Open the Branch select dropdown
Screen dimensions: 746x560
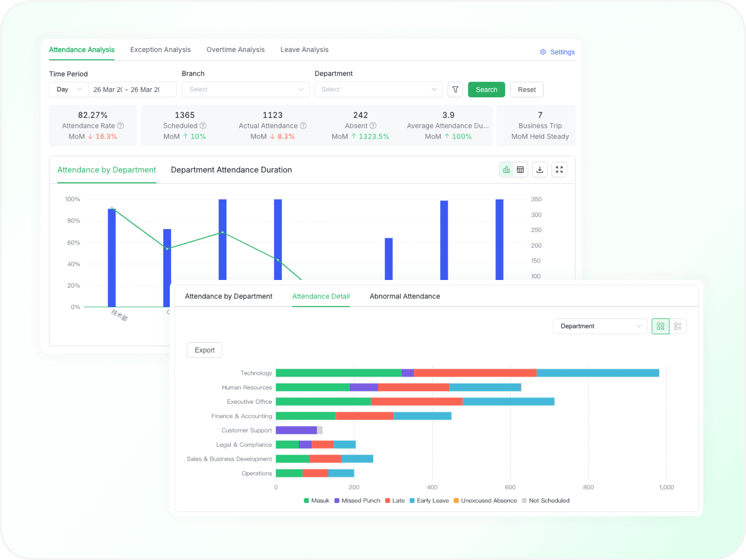tap(245, 89)
